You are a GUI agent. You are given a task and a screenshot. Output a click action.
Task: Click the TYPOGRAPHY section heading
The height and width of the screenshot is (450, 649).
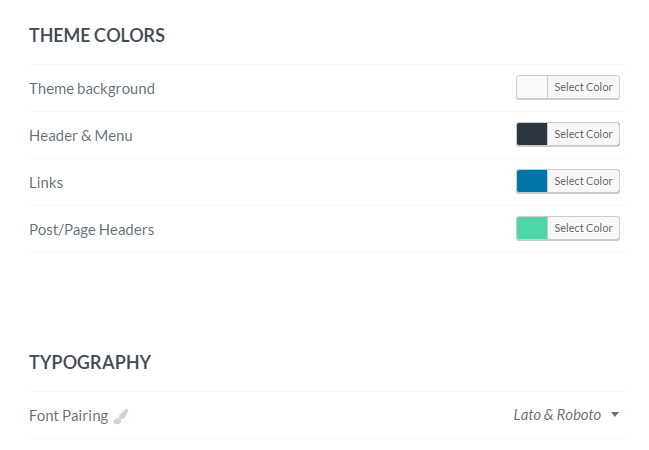pos(90,362)
